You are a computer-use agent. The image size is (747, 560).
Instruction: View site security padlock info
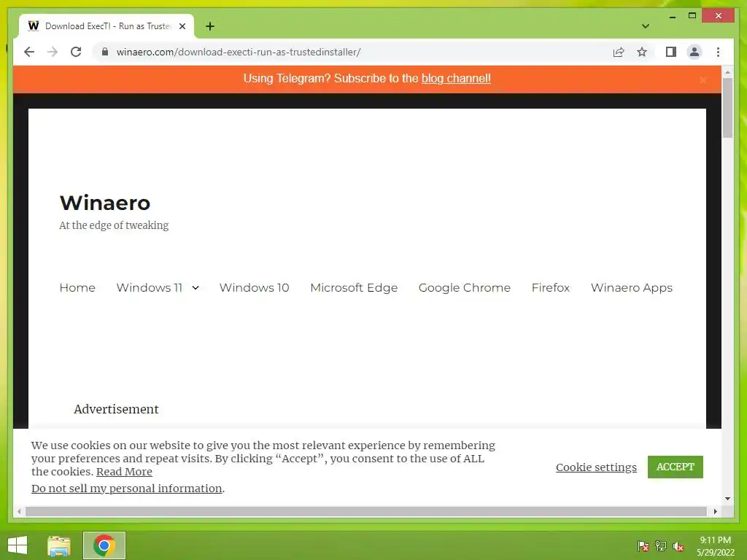[105, 52]
